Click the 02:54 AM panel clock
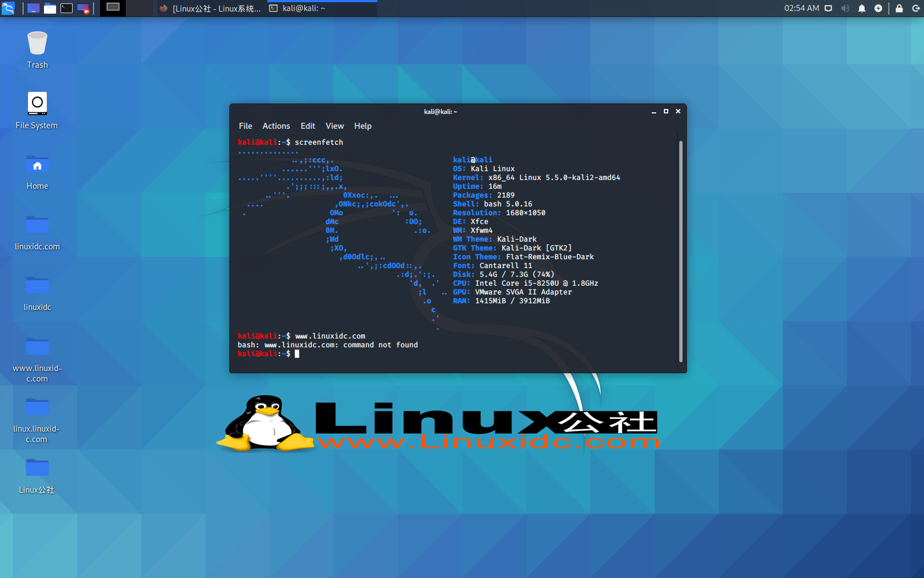The image size is (924, 578). tap(801, 8)
